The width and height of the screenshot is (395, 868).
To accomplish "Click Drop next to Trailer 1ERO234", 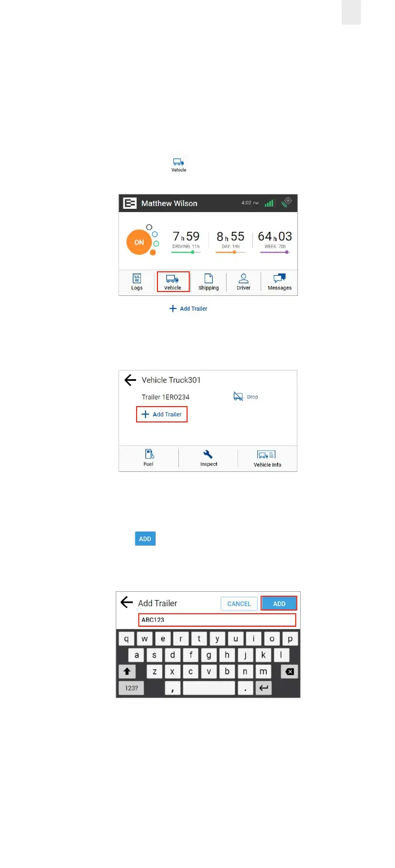I will click(x=246, y=397).
